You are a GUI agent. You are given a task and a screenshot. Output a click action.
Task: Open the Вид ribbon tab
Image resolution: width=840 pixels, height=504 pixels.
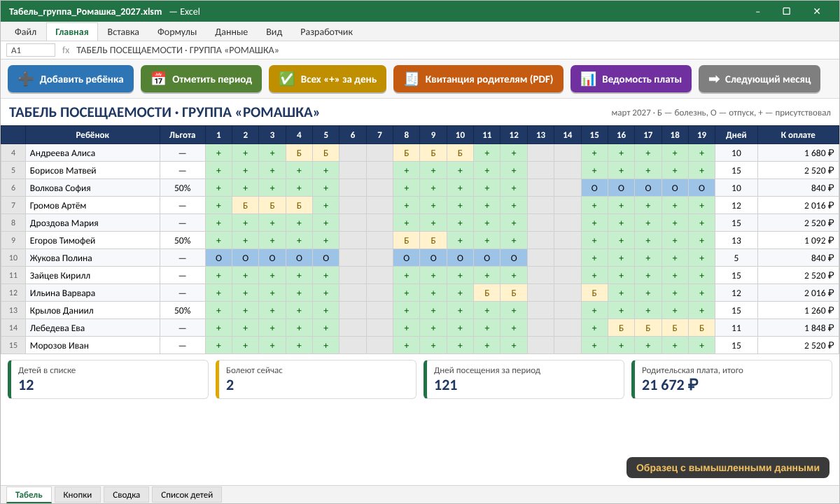[274, 31]
